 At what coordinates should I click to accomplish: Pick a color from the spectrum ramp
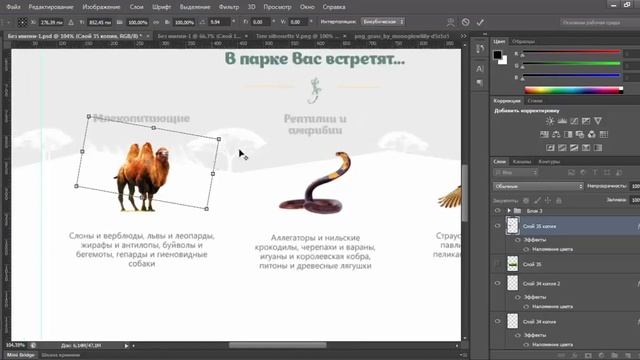point(573,90)
